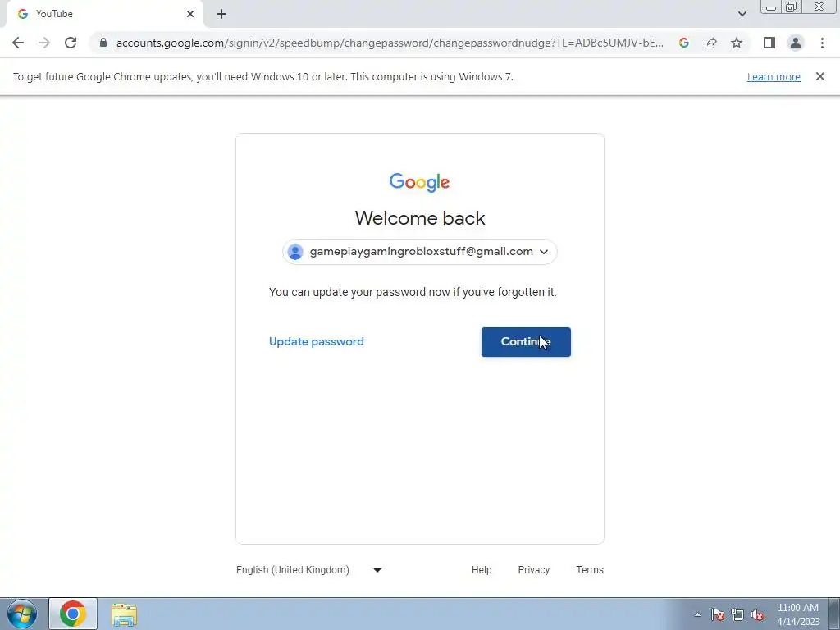Open the Chrome profile avatar menu
Screen dimensions: 840x630
796,43
